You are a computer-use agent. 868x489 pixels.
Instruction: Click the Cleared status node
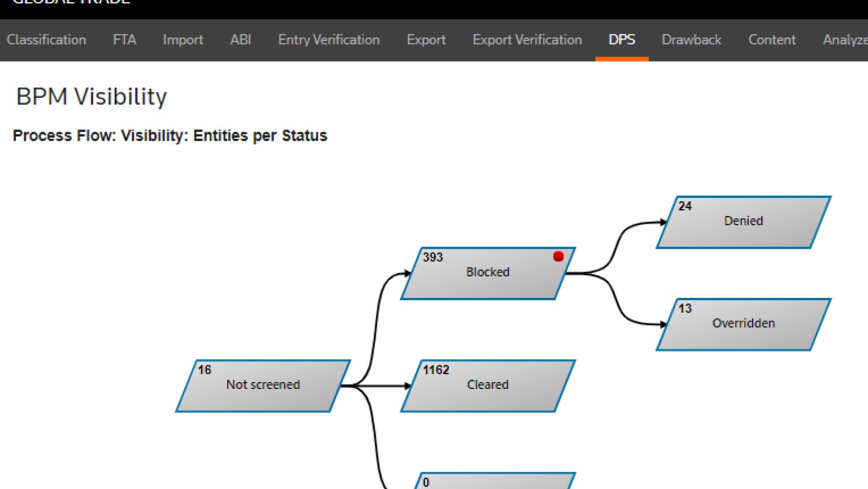488,386
